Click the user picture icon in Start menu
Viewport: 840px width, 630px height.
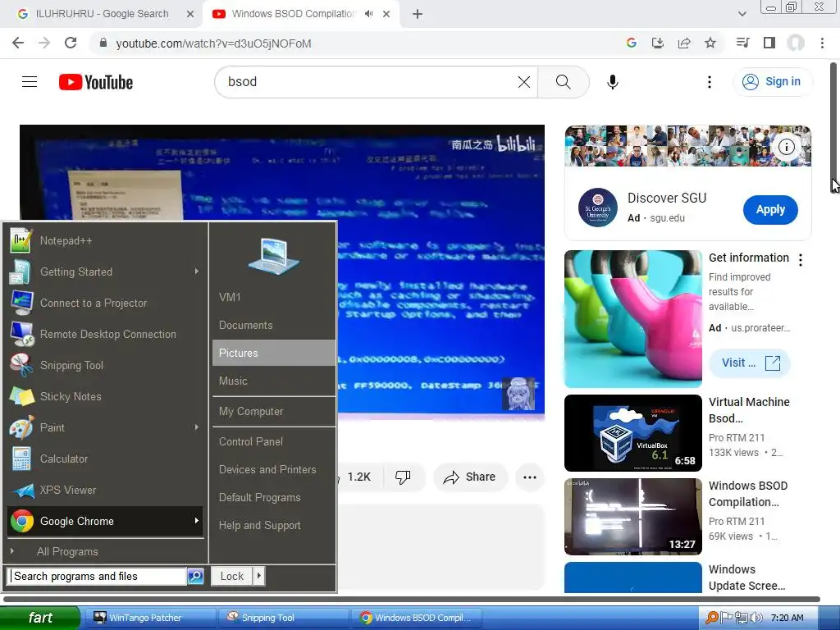tap(274, 256)
